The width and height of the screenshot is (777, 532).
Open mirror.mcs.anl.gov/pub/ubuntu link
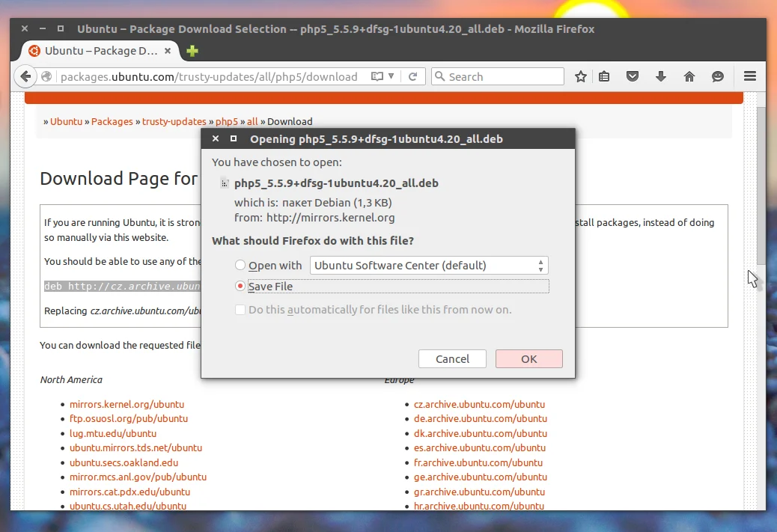138,477
